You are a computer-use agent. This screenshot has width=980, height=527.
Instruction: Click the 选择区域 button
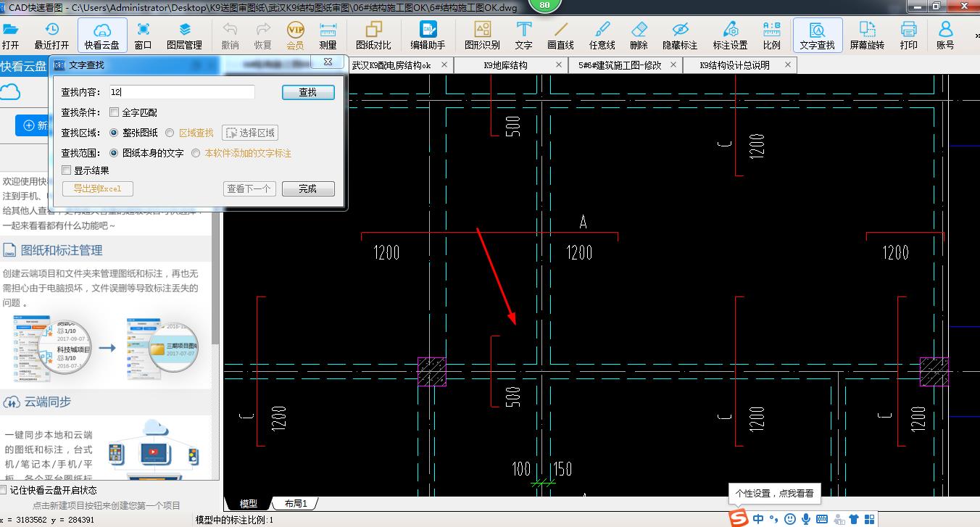pyautogui.click(x=250, y=133)
